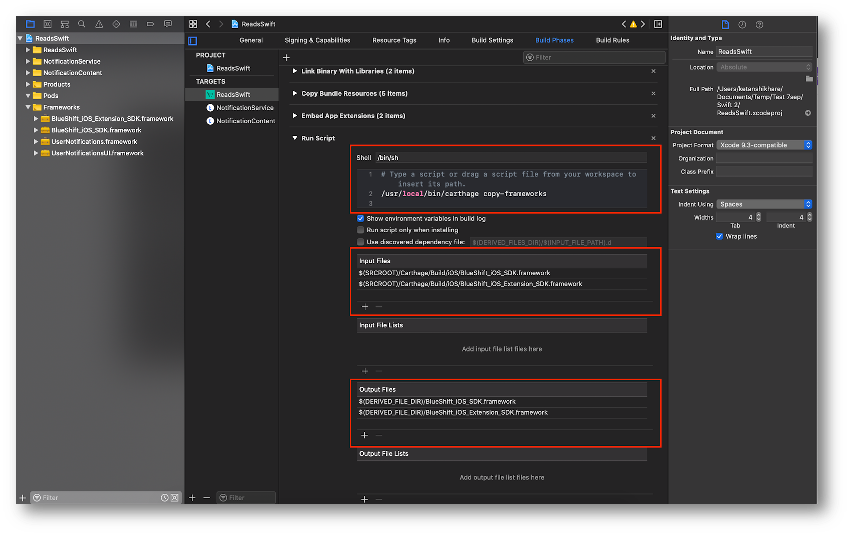
Task: Toggle the project and targets list sidebar
Action: [x=193, y=41]
